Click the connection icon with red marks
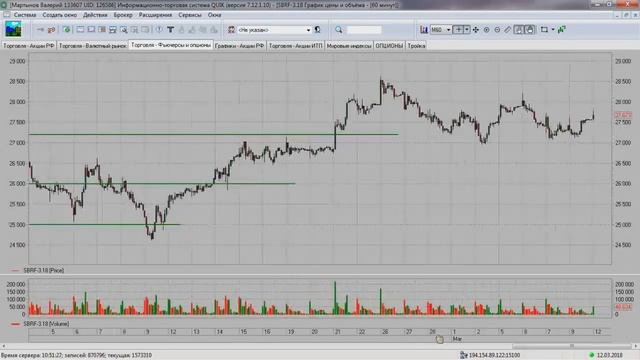 click(x=51, y=30)
